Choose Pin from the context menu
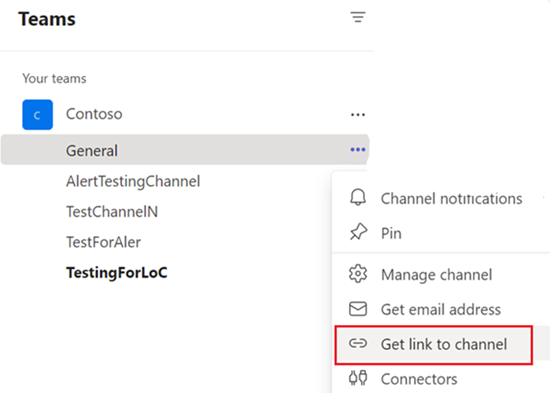This screenshot has width=550, height=393. 441,233
